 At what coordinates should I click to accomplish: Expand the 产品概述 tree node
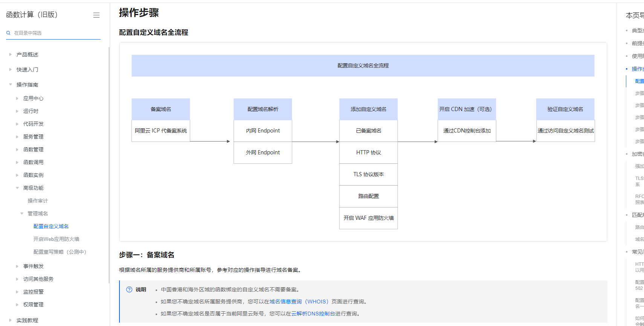11,55
